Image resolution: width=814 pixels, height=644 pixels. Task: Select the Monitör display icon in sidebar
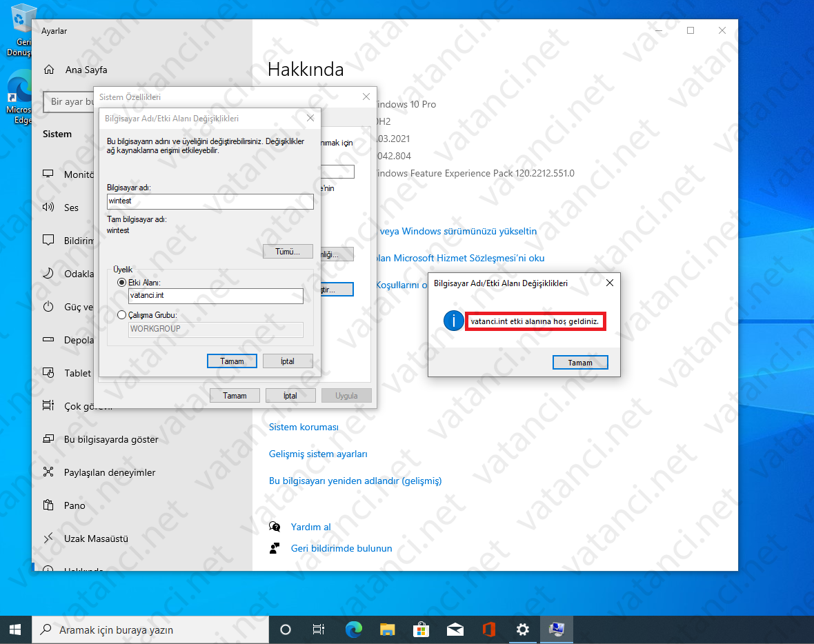point(47,174)
